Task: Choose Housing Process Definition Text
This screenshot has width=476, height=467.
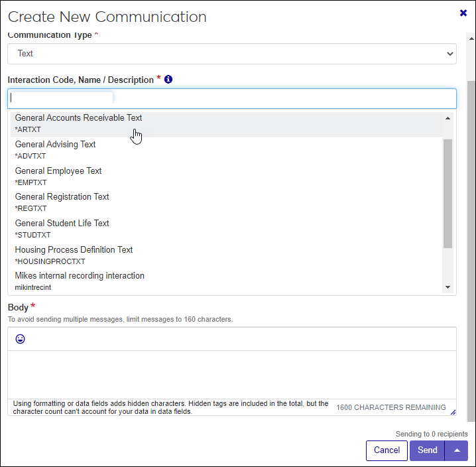Action: coord(74,255)
